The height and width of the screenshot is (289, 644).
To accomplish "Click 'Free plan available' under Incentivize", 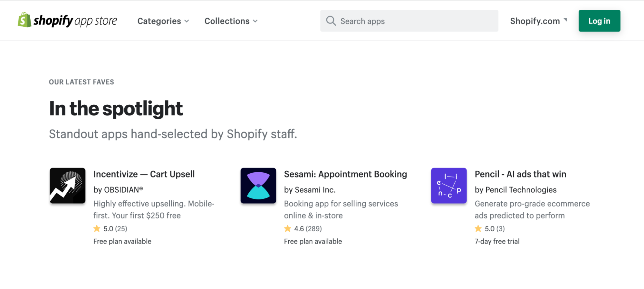I will (x=122, y=241).
